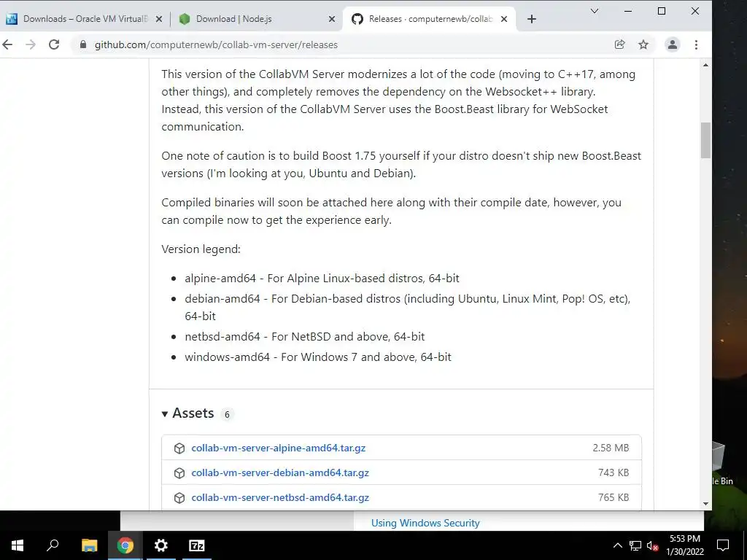Image resolution: width=747 pixels, height=560 pixels.
Task: Download collab-vm-server-alpine-amd64.tar.gz
Action: pos(278,448)
